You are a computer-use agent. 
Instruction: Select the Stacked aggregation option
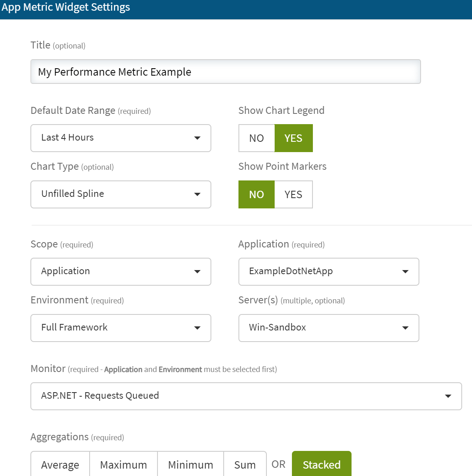[x=322, y=464]
